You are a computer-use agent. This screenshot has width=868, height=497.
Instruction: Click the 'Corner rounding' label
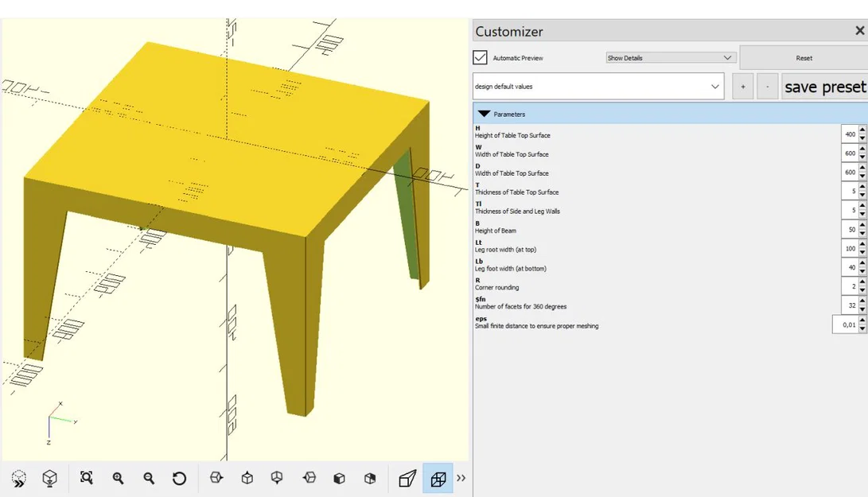(x=496, y=288)
